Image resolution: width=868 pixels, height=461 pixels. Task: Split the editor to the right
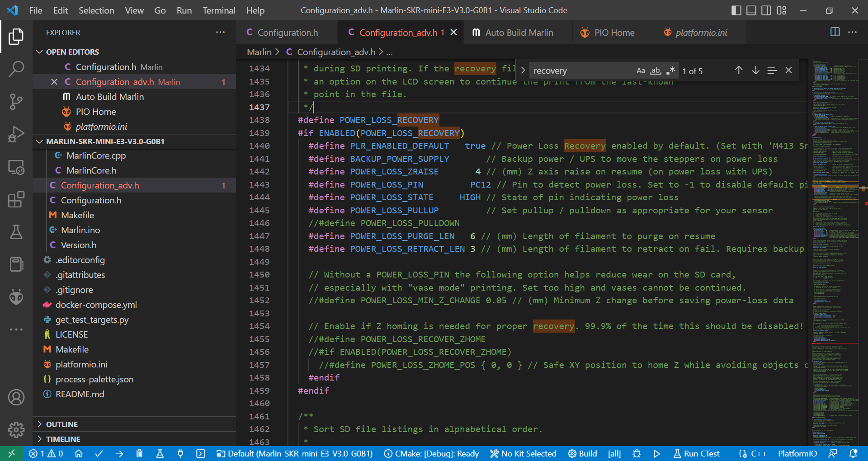[835, 32]
